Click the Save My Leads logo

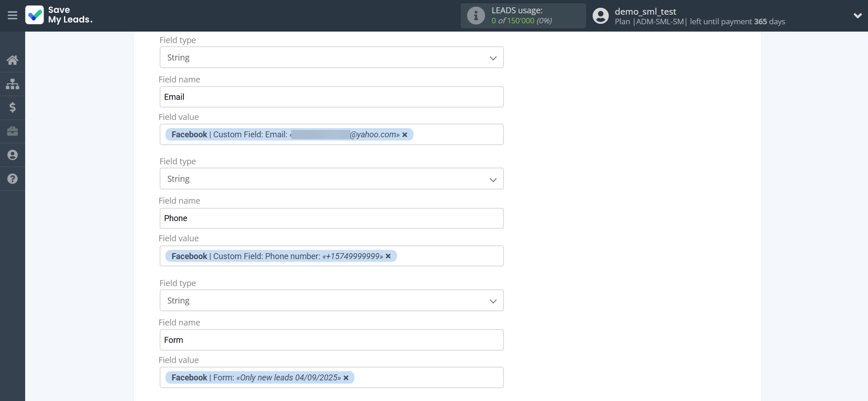point(59,15)
